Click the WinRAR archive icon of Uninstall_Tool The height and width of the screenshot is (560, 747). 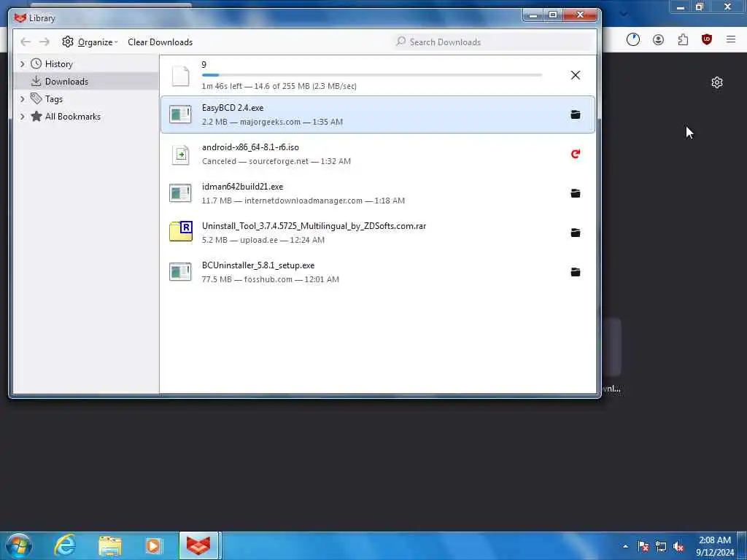click(181, 233)
